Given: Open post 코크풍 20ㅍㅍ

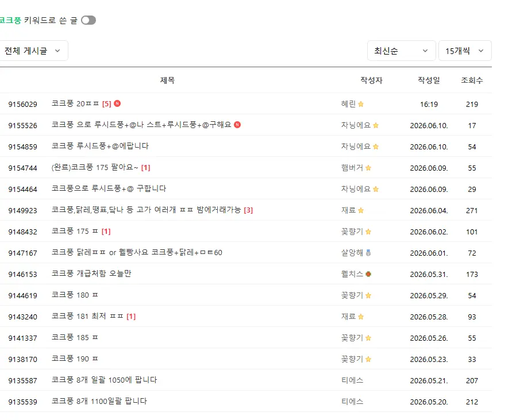Looking at the screenshot, I should [75, 103].
